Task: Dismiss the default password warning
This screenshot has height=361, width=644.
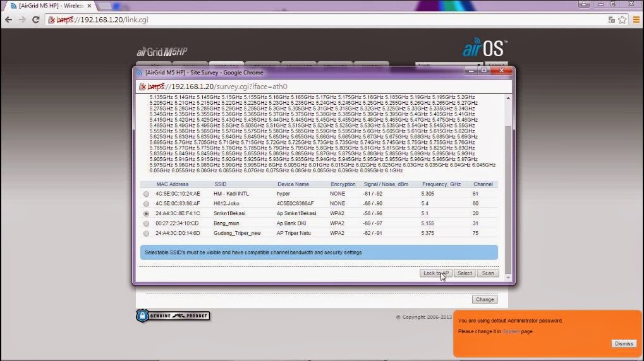Action: [x=624, y=344]
